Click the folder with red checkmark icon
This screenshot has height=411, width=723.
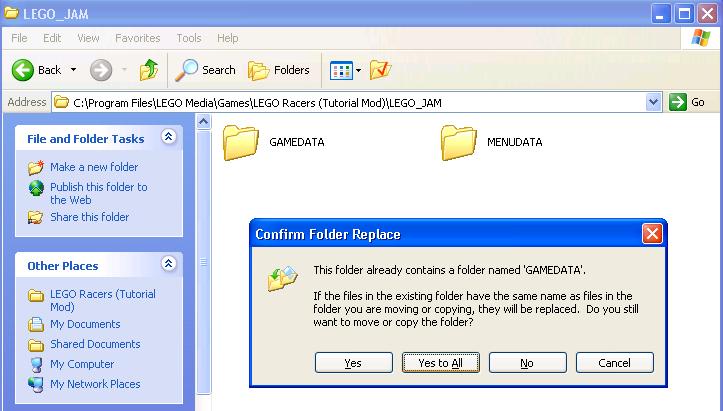tap(380, 70)
